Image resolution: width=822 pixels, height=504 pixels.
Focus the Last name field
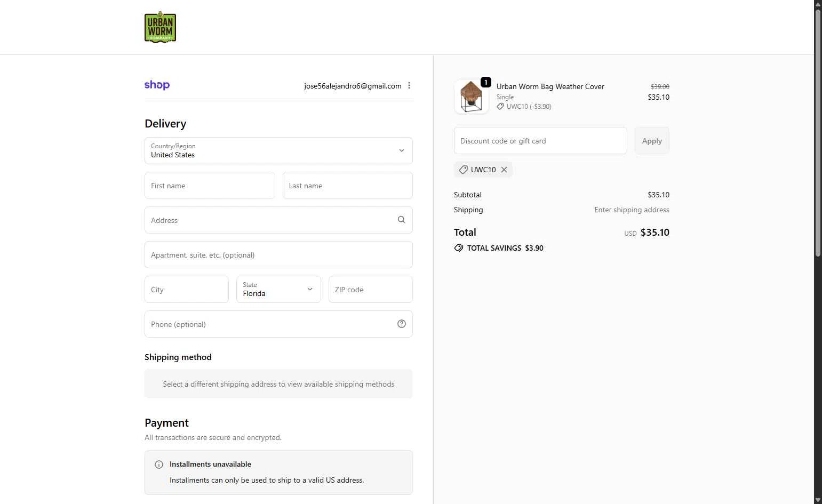click(x=348, y=185)
